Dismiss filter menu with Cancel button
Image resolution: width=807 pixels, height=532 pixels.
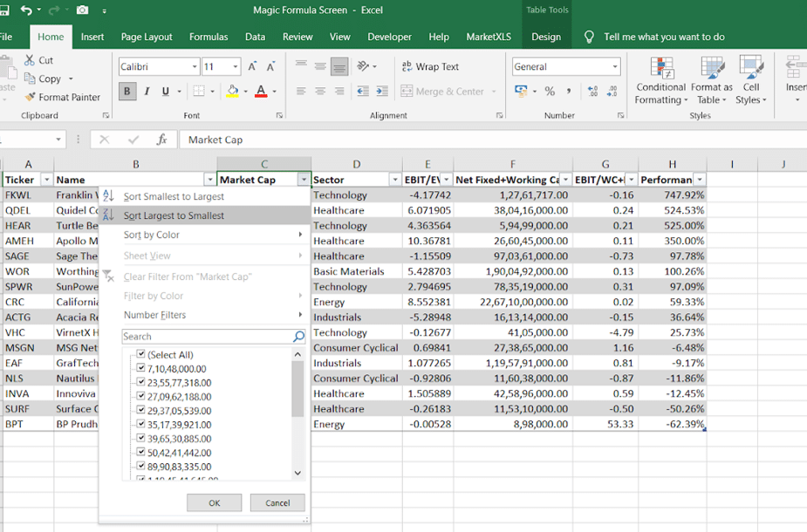click(277, 502)
